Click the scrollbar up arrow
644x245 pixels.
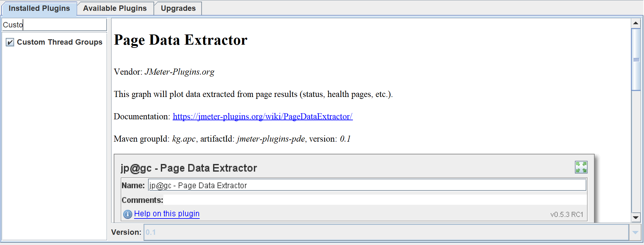(636, 23)
